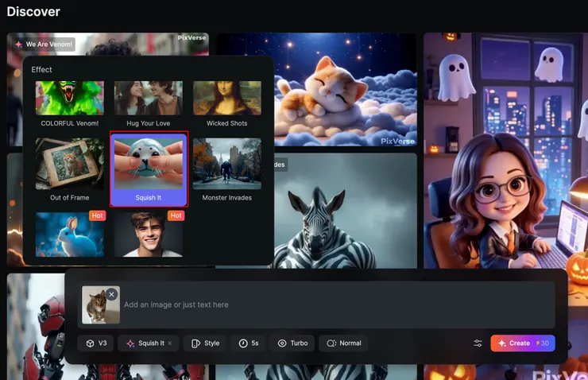The image size is (588, 380).
Task: Click the Style swatch icon
Action: [195, 343]
